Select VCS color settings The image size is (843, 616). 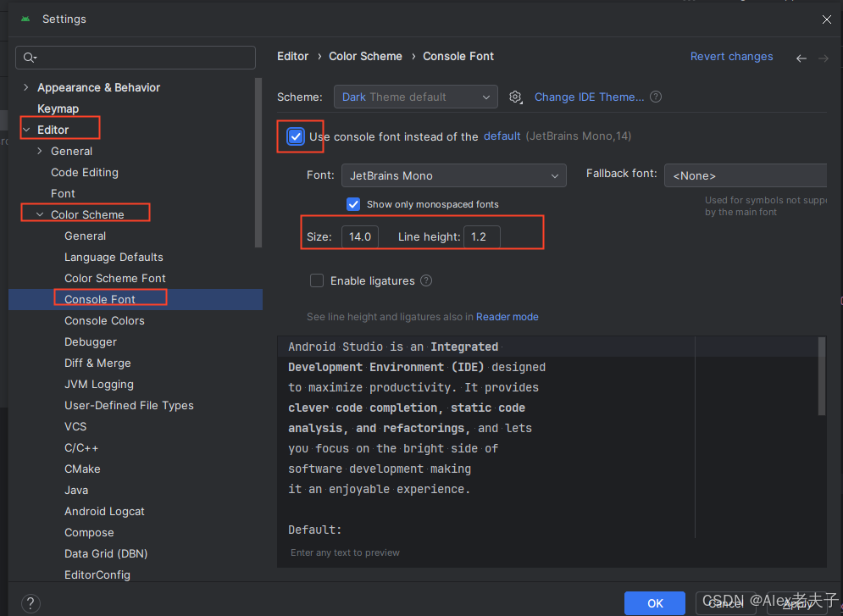click(x=75, y=426)
